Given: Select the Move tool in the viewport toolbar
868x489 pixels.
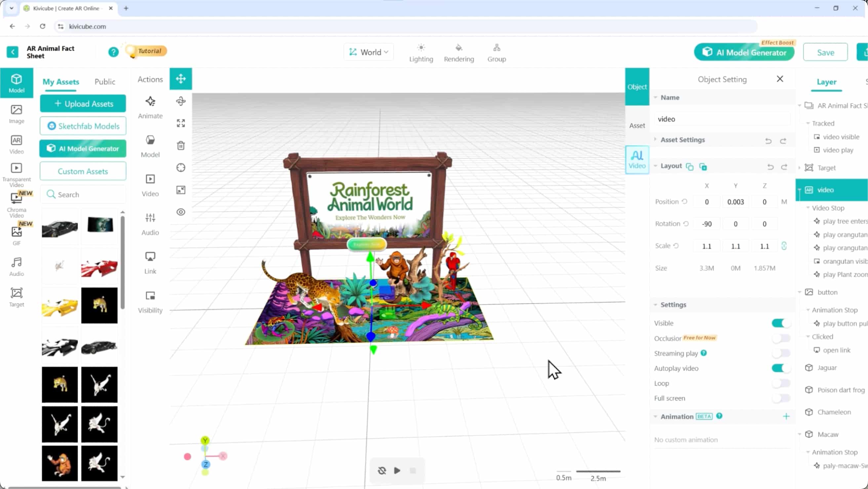Looking at the screenshot, I should (180, 79).
